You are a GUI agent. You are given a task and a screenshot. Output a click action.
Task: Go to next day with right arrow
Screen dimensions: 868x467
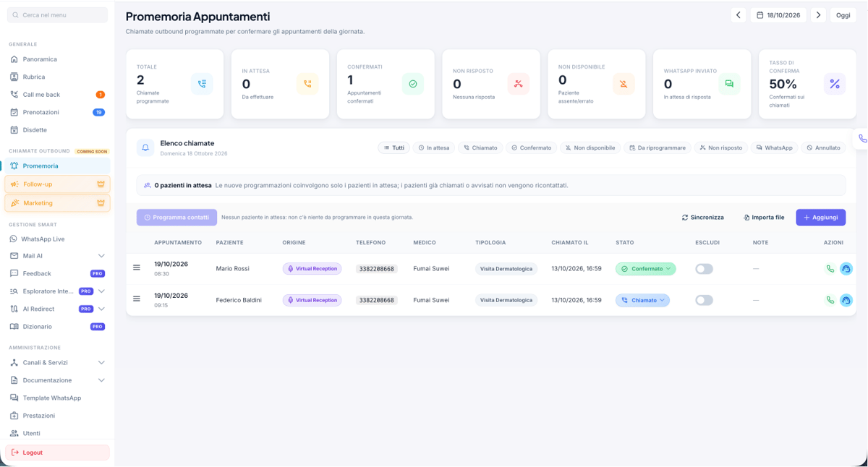tap(818, 15)
